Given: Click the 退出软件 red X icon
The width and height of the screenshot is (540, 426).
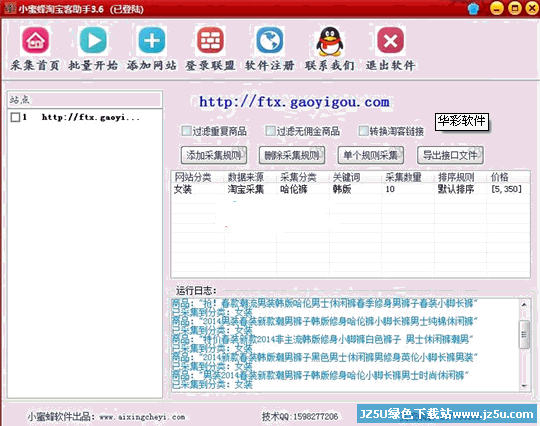Looking at the screenshot, I should click(390, 41).
